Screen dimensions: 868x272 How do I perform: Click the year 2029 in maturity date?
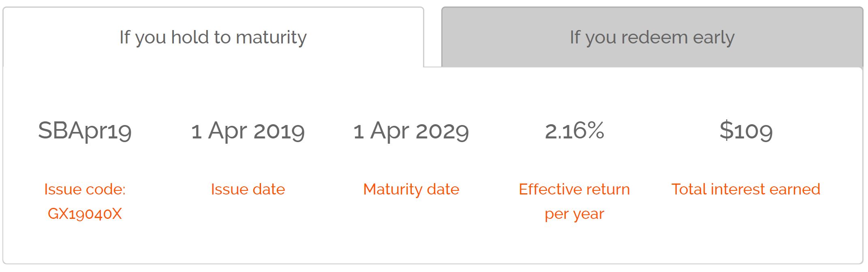click(442, 131)
